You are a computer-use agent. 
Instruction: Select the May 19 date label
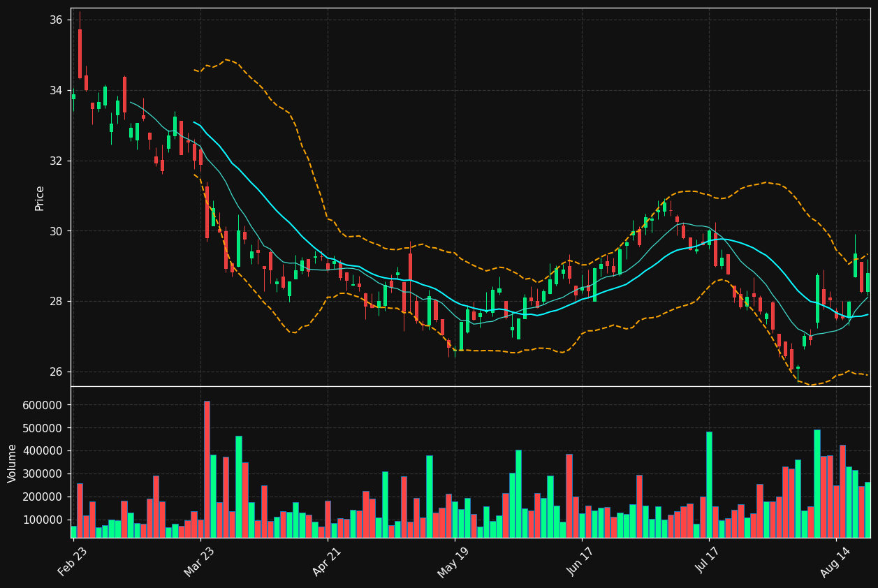[x=454, y=561]
